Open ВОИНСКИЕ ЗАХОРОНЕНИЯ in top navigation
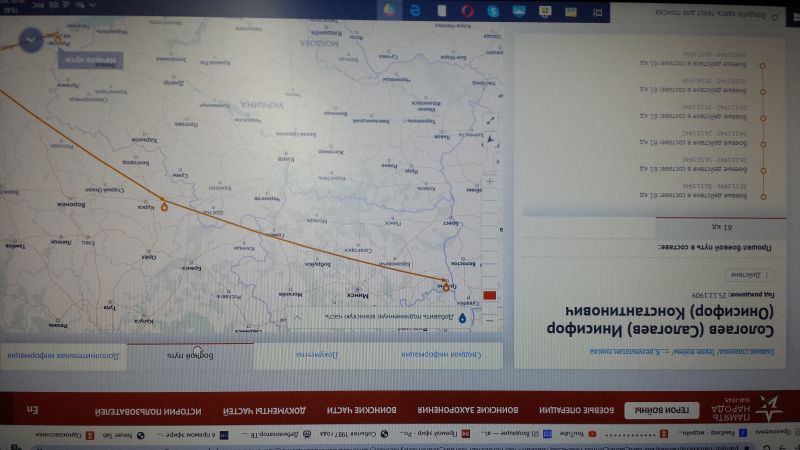800x450 pixels. coord(468,410)
